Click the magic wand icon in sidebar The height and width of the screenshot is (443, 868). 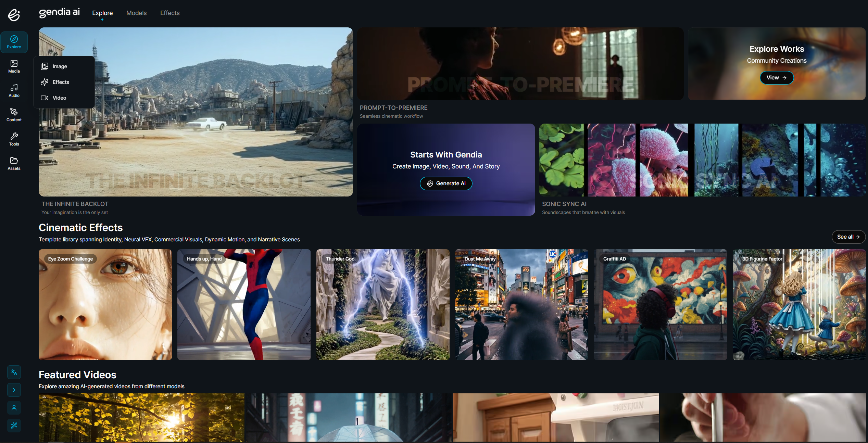pos(14,426)
